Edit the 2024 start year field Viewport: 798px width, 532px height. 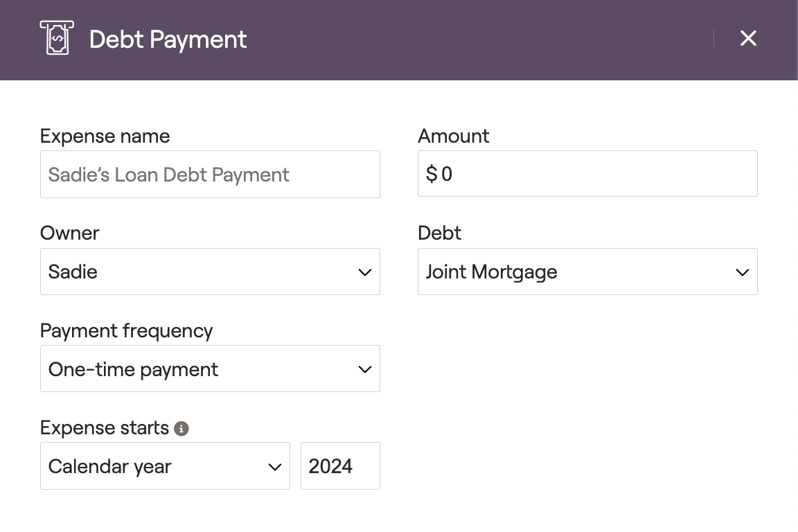pos(339,466)
